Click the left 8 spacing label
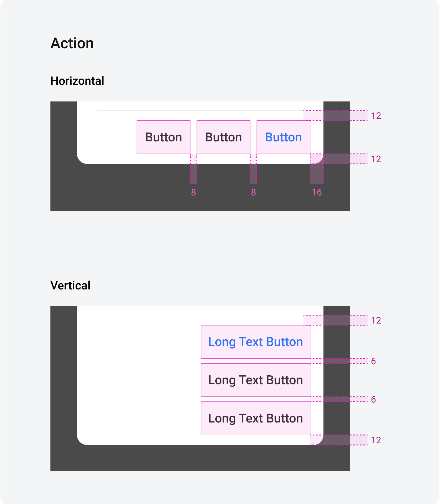 click(193, 192)
